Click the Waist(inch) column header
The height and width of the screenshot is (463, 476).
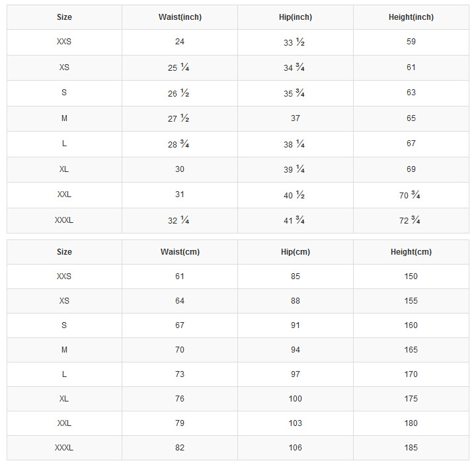coord(180,17)
